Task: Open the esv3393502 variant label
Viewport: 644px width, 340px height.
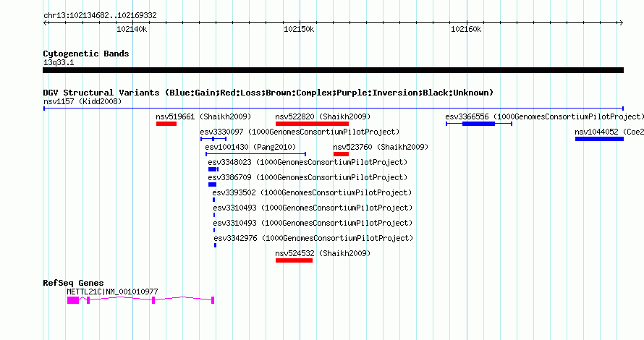Action: [x=312, y=192]
